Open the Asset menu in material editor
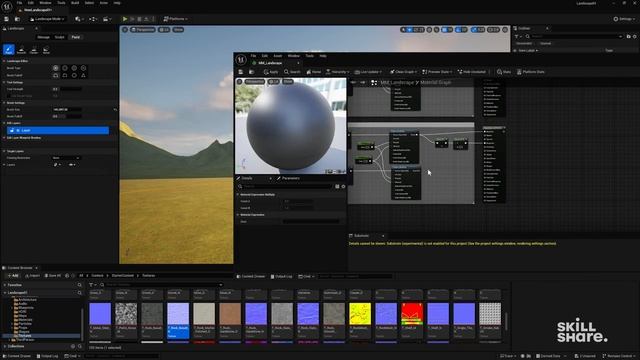This screenshot has height=360, width=640. (278, 56)
